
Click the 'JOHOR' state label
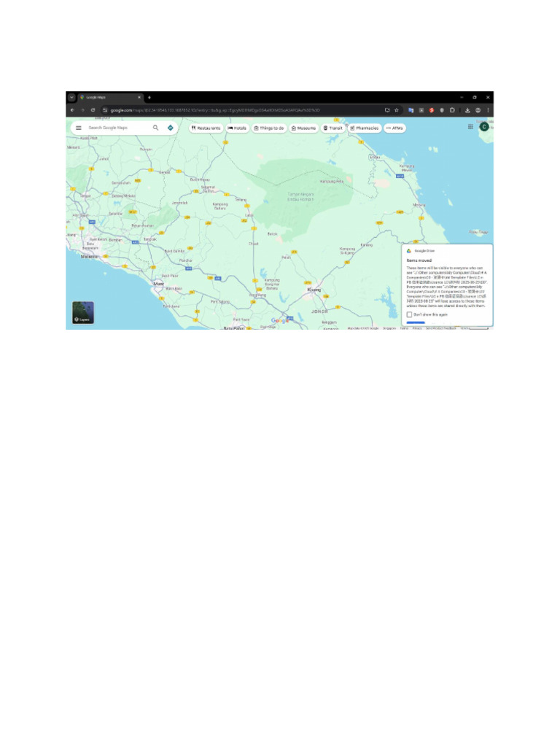pos(319,311)
